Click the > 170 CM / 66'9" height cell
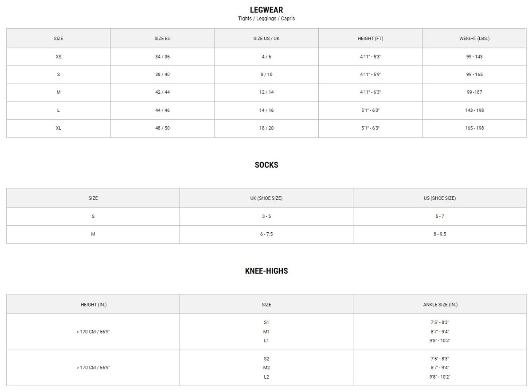532x392 pixels. 93,368
